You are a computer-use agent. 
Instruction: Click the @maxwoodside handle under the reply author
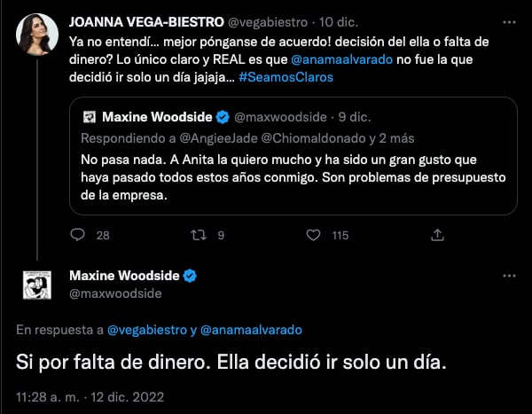(x=115, y=293)
